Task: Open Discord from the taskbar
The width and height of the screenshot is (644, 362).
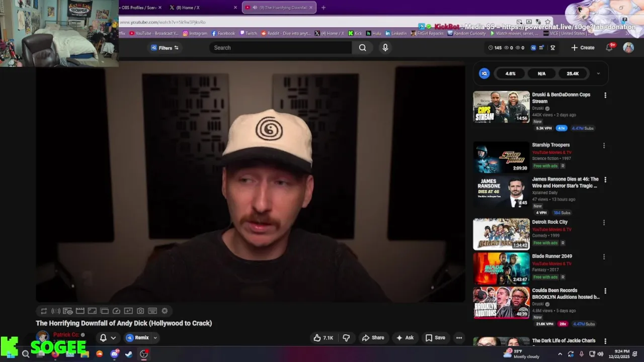Action: click(114, 353)
